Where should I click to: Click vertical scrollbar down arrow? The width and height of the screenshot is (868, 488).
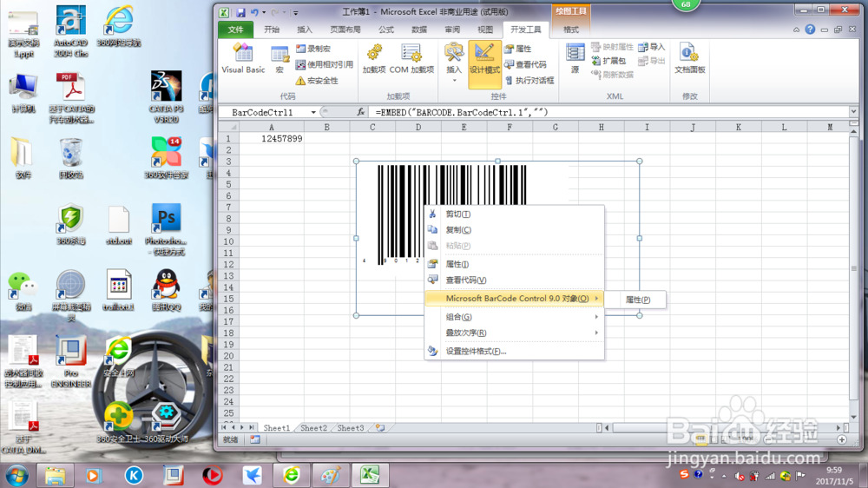(853, 417)
